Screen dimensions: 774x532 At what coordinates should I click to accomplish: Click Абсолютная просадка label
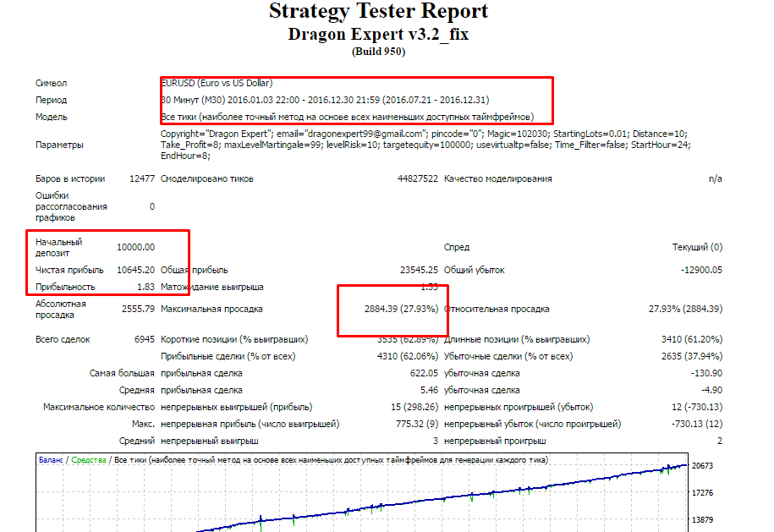coord(61,309)
